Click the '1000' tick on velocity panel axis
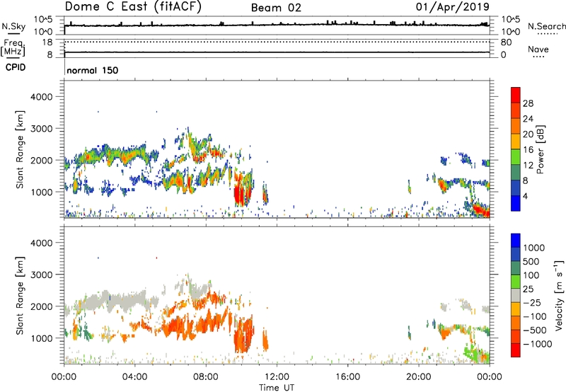The height and width of the screenshot is (392, 566). pos(41,338)
